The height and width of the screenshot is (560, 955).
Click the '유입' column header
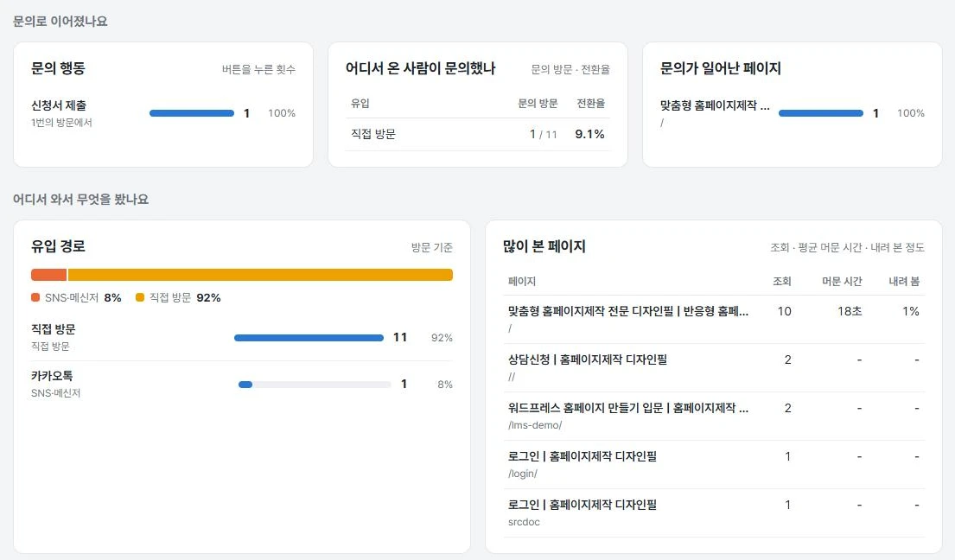(x=360, y=103)
